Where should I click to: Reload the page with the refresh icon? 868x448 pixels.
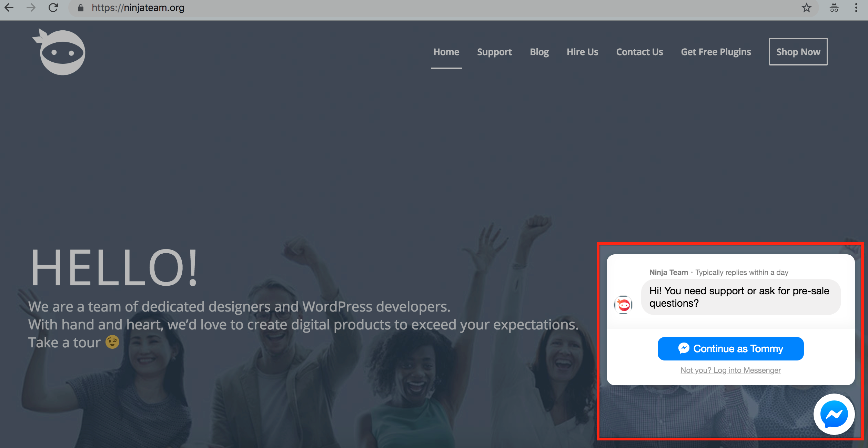click(53, 8)
